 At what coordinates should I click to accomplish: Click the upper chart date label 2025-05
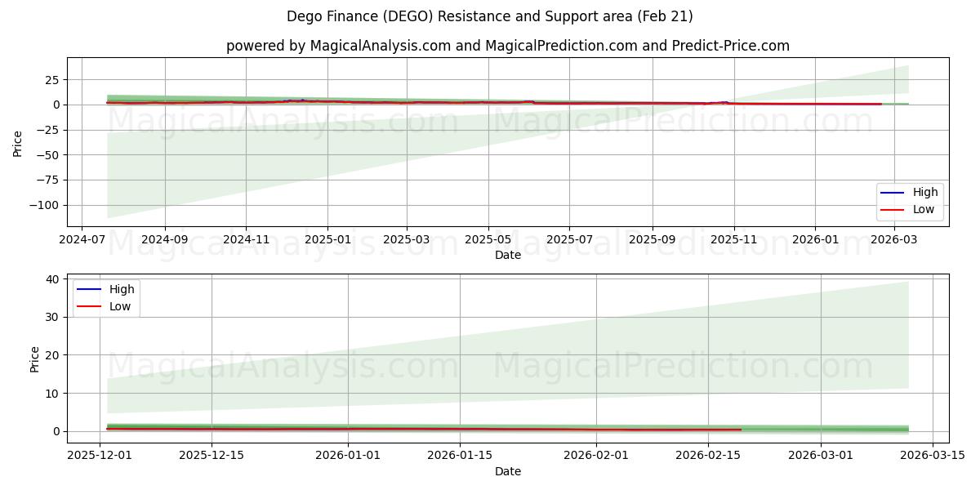[488, 240]
